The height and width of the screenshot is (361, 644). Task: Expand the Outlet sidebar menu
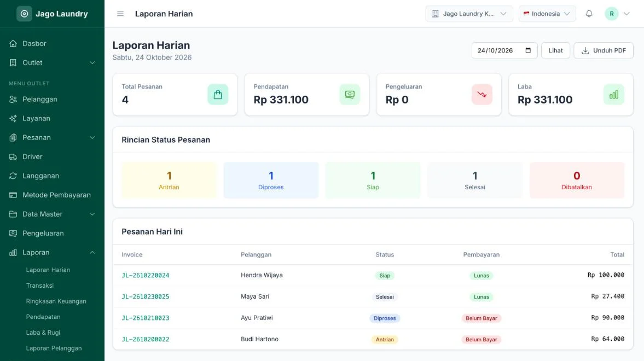[x=52, y=62]
